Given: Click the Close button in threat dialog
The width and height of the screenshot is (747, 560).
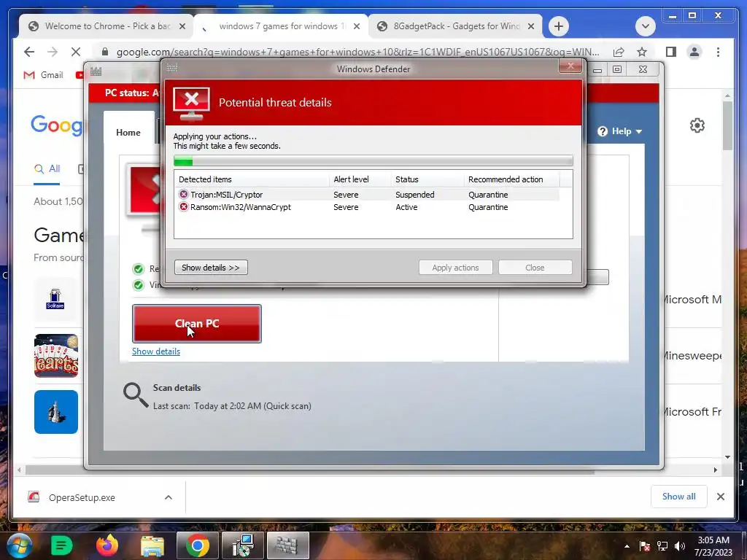Looking at the screenshot, I should (x=535, y=268).
